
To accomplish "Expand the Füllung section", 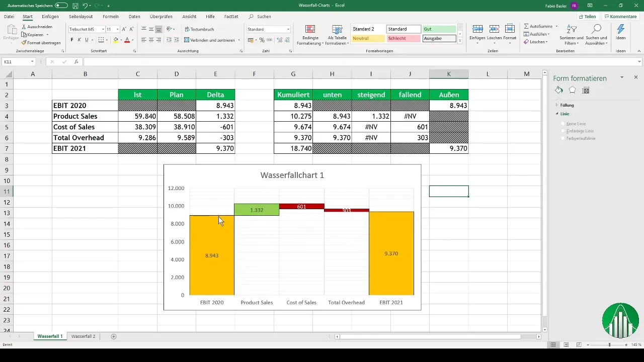I will tap(557, 105).
